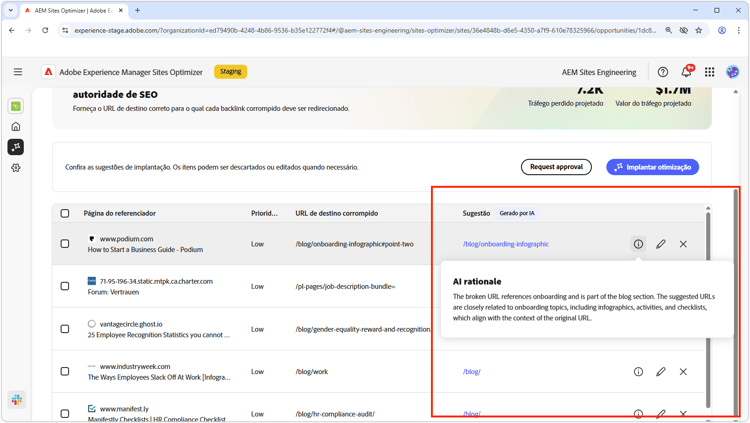
Task: Click the Implantar otimização button
Action: 652,167
